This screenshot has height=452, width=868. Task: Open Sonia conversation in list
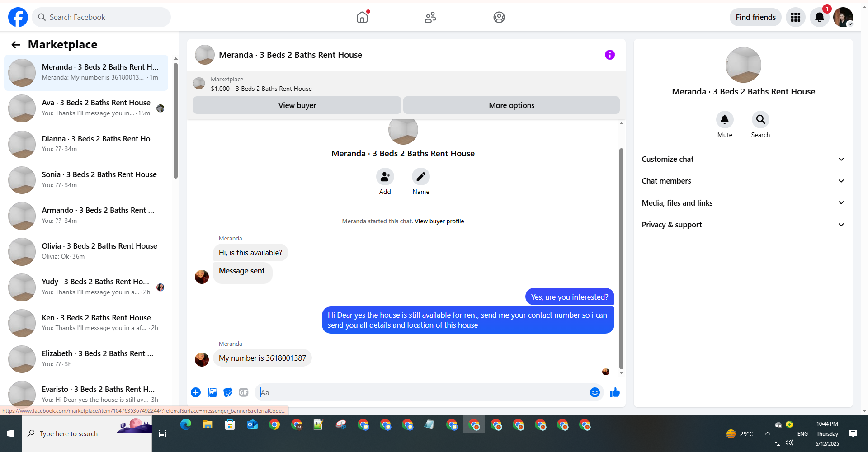pos(86,179)
